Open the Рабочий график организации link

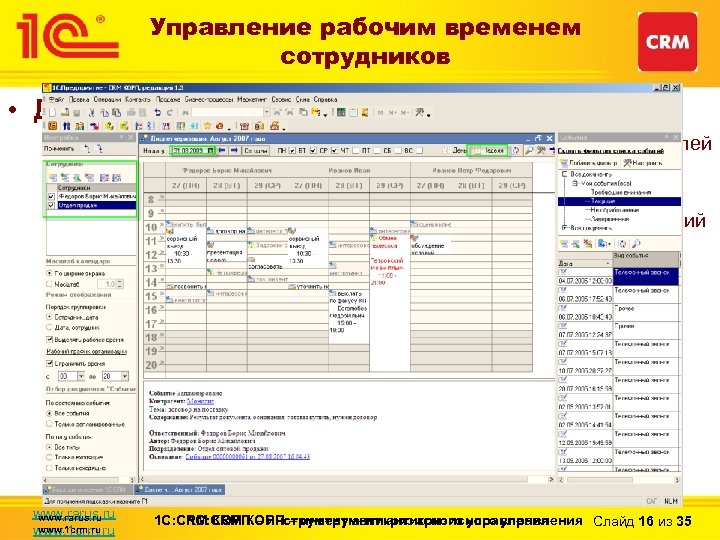point(86,352)
